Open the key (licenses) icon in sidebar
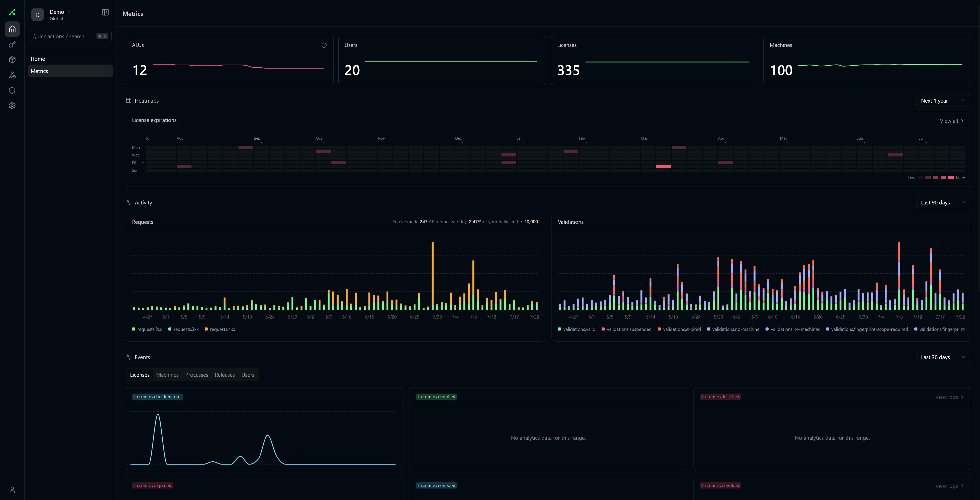Viewport: 980px width, 500px height. (x=12, y=44)
